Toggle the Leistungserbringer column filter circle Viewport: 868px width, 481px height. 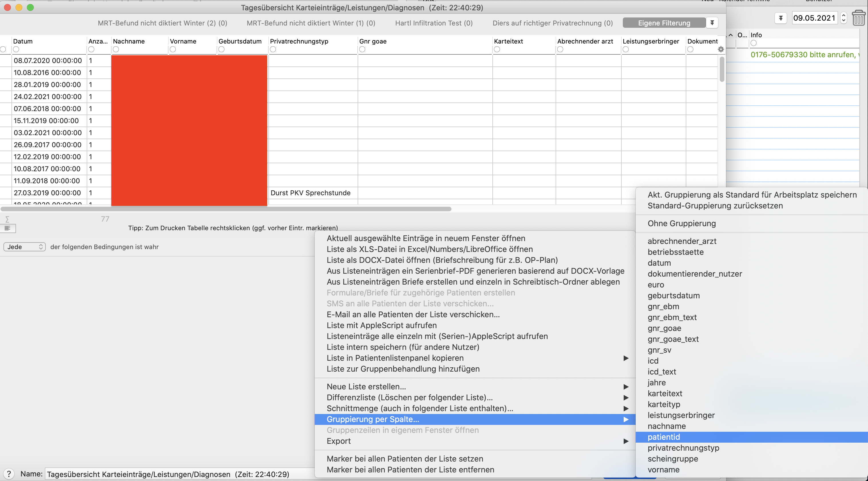pos(626,49)
